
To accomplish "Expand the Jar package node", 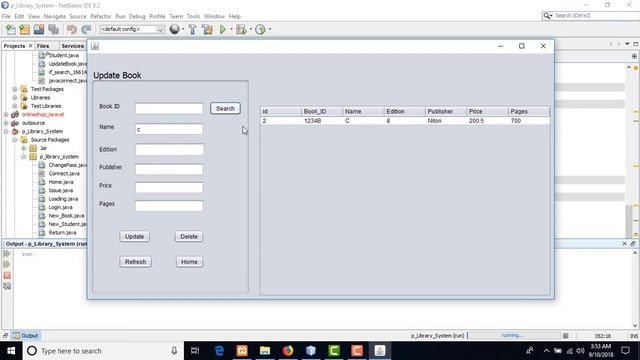I will [x=24, y=148].
